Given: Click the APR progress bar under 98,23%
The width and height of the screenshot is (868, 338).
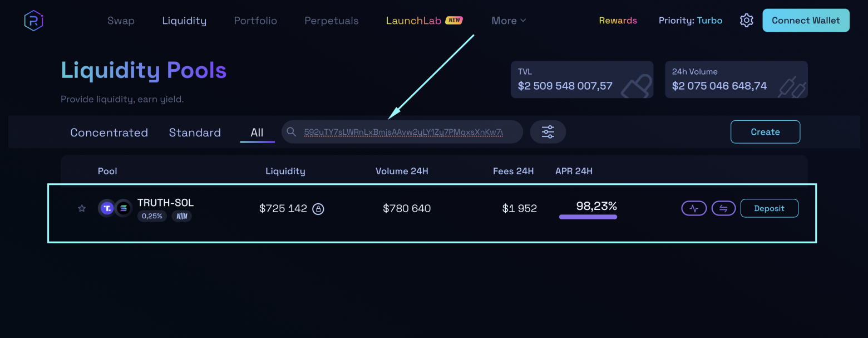Looking at the screenshot, I should [x=588, y=217].
